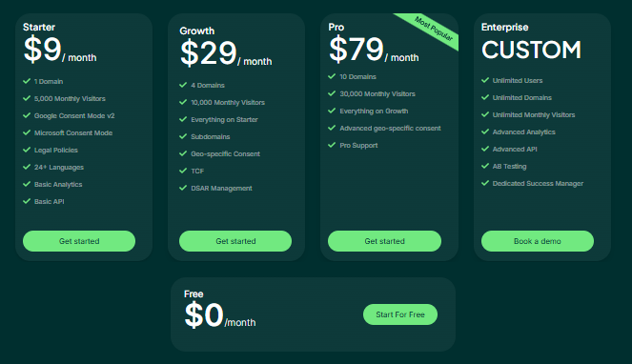Viewport: 632px width, 364px height.
Task: Click the Enterprise CUSTOM price heading
Action: click(531, 50)
